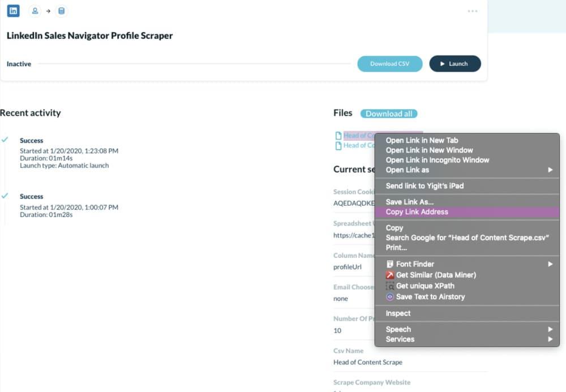Image resolution: width=566 pixels, height=392 pixels.
Task: Click Duration: 01m28s text
Action: pos(46,214)
